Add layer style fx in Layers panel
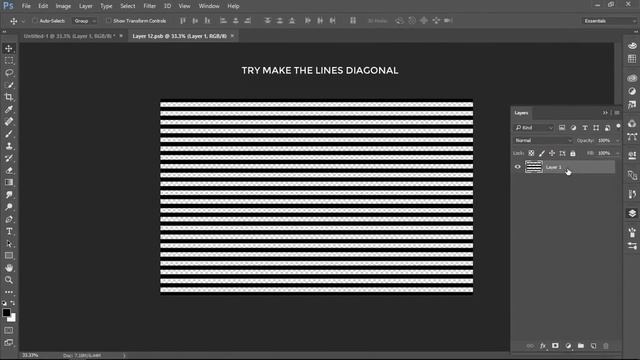This screenshot has height=360, width=640. pyautogui.click(x=542, y=346)
